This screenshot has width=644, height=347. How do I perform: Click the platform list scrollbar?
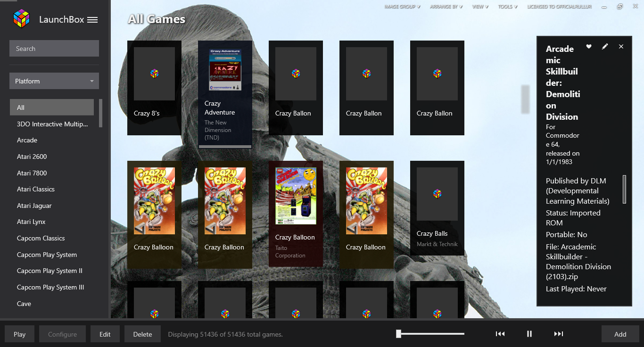click(x=100, y=113)
